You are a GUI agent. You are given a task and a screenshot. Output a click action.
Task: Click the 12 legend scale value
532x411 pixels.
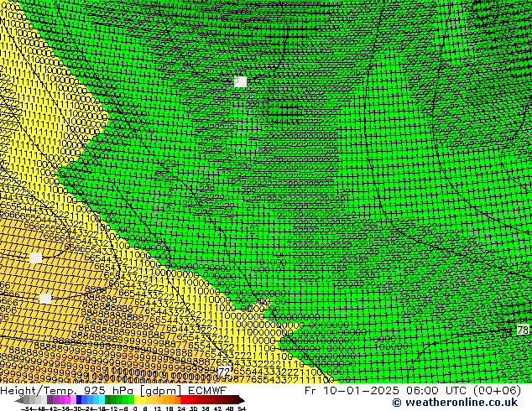[157, 408]
